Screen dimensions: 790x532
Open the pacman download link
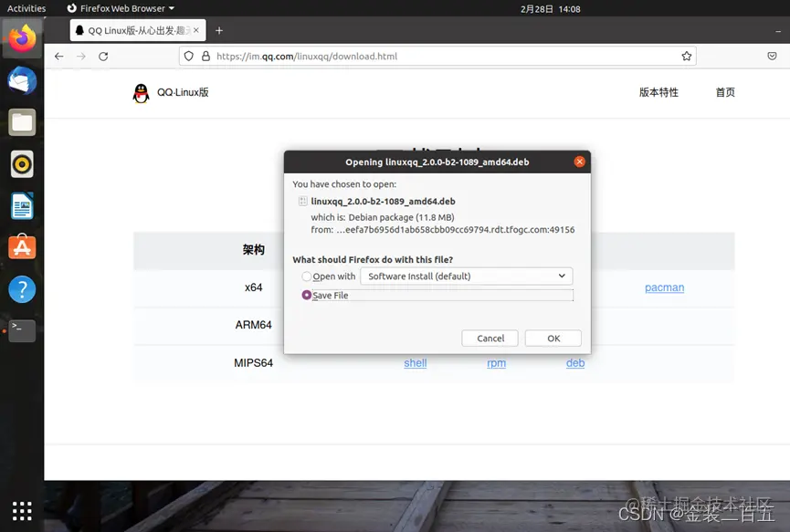click(665, 287)
